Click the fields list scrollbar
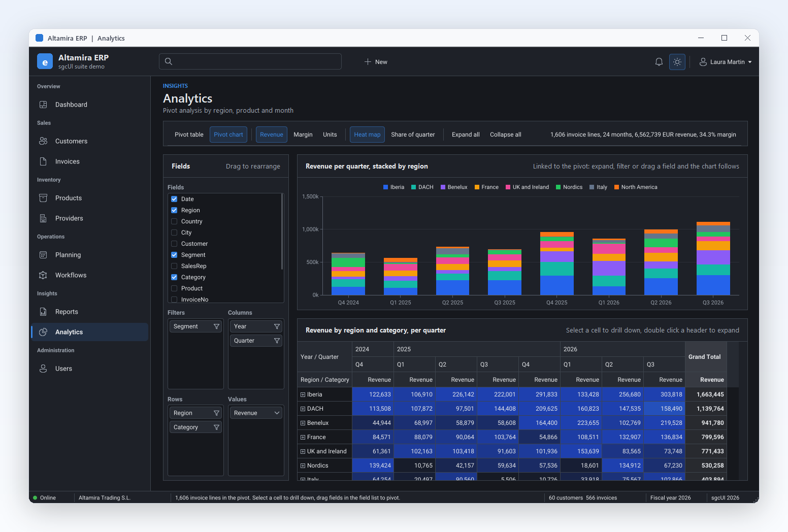Viewport: 788px width, 532px height. pyautogui.click(x=282, y=231)
